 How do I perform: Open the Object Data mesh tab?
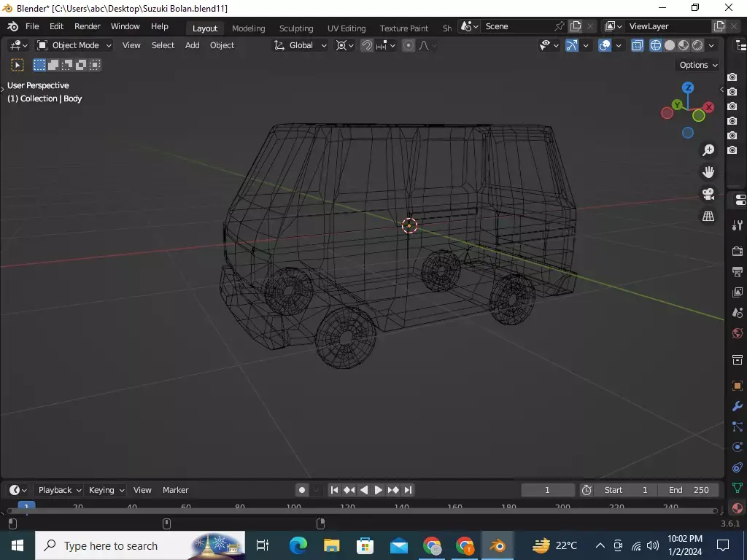[x=738, y=488]
